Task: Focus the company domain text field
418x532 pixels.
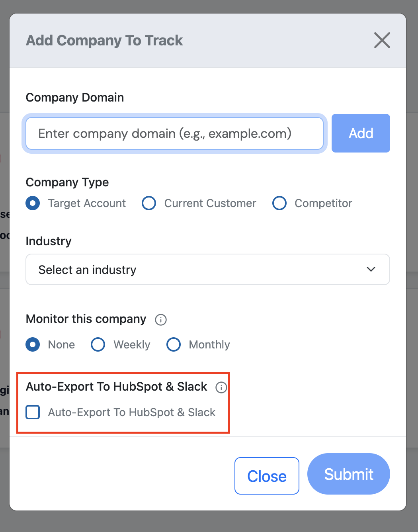Action: coord(174,133)
